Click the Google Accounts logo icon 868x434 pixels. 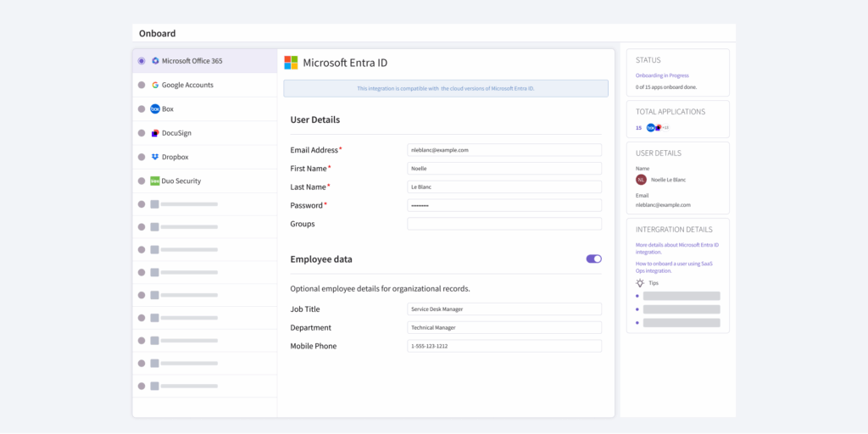[155, 85]
